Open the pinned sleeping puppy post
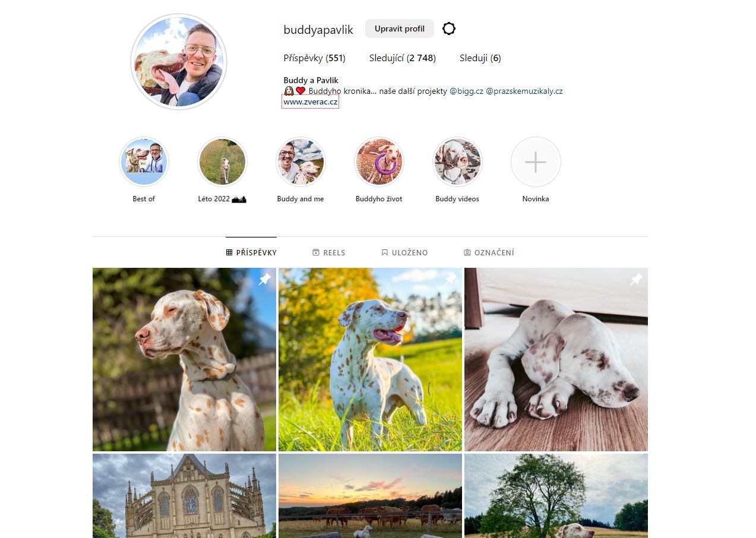Image resolution: width=756 pixels, height=538 pixels. tap(556, 359)
